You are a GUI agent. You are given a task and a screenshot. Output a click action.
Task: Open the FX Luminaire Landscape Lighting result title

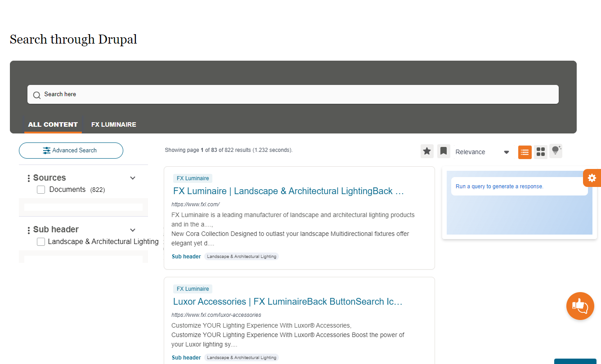pos(288,191)
